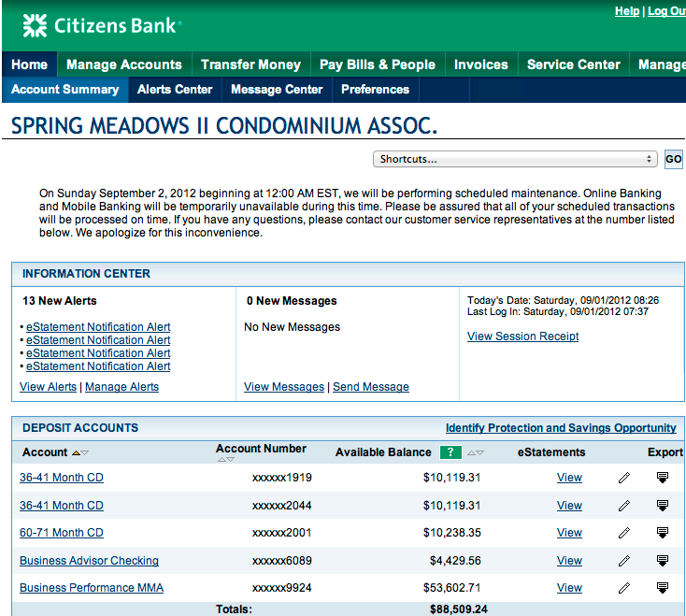Switch to Service Center tab
Image resolution: width=686 pixels, height=616 pixels.
pyautogui.click(x=574, y=64)
